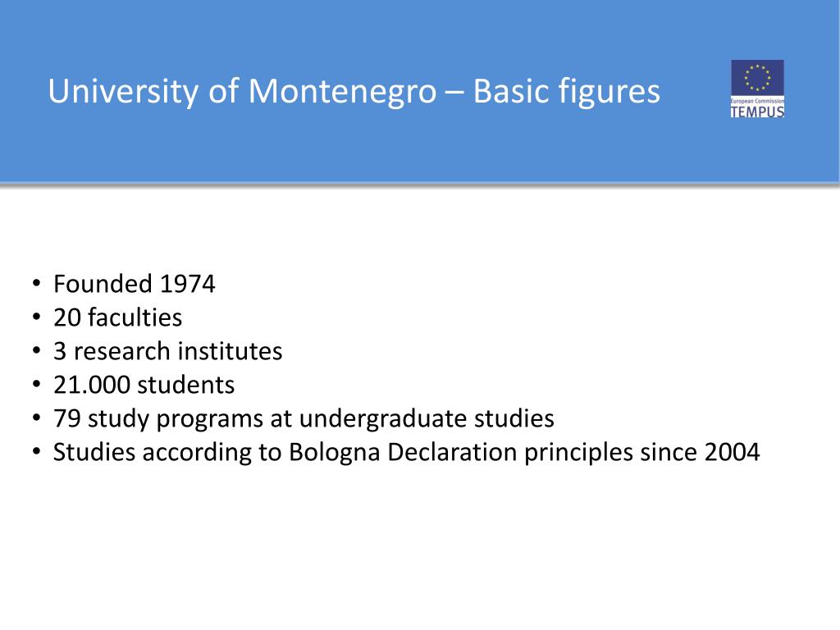Select the '3 research institutes' line
This screenshot has height=630, width=840.
[x=167, y=351]
